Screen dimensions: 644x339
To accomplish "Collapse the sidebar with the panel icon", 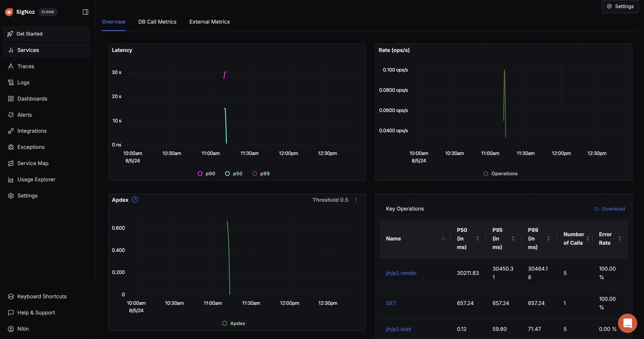I will click(85, 12).
